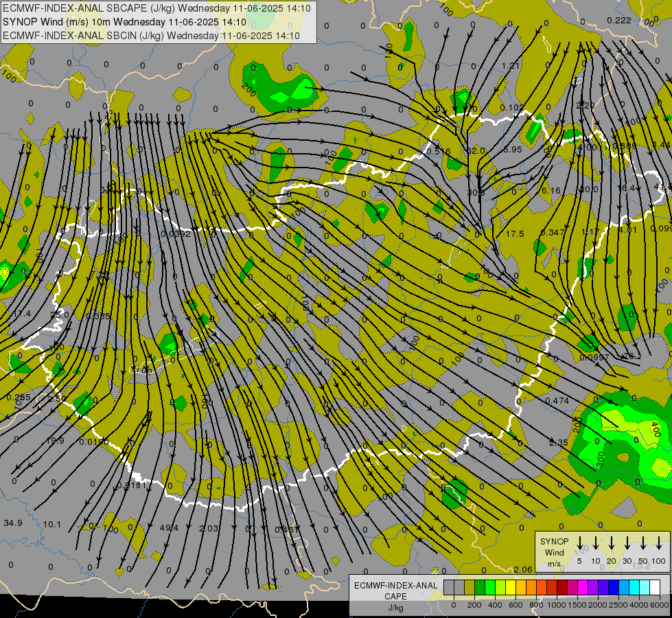Click the 5 m/s wind arrow in legend
672x618 pixels.
580,542
